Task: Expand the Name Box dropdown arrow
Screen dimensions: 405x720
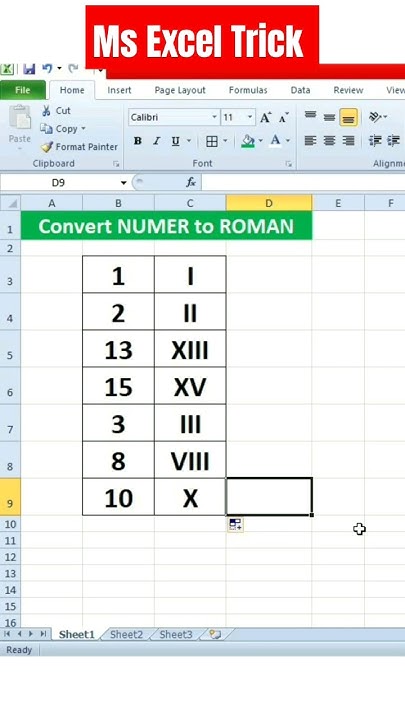Action: (x=124, y=183)
